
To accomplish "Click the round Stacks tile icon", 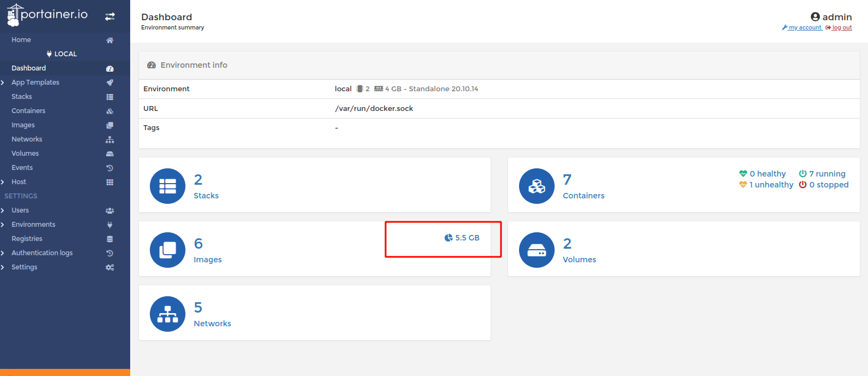I will point(167,186).
